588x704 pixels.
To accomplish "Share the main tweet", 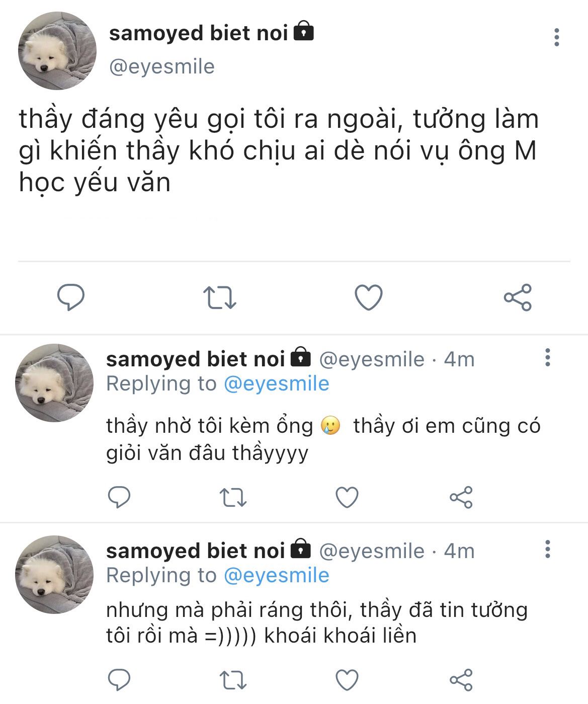I will pos(518,297).
